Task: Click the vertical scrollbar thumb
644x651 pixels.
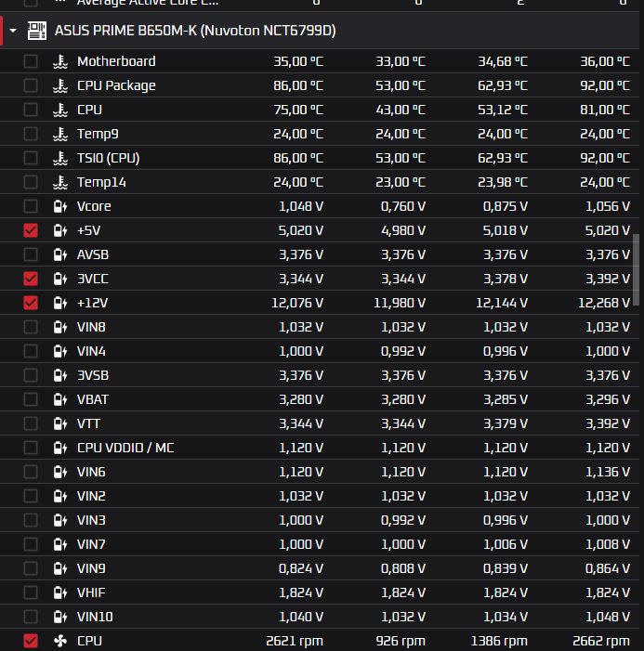Action: coord(636,270)
